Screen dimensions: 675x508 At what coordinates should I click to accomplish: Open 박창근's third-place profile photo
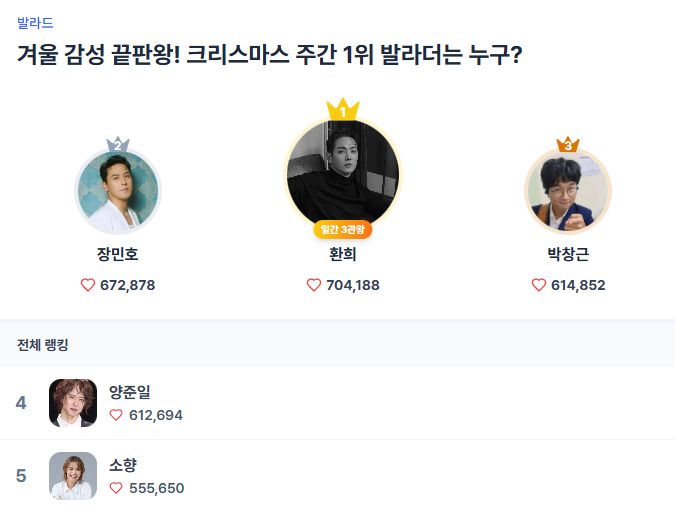568,192
